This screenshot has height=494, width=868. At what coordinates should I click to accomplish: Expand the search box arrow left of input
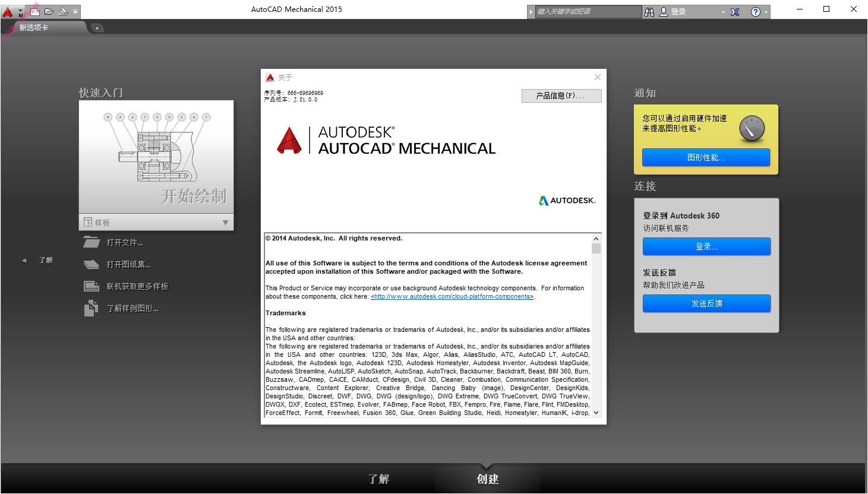pos(531,12)
